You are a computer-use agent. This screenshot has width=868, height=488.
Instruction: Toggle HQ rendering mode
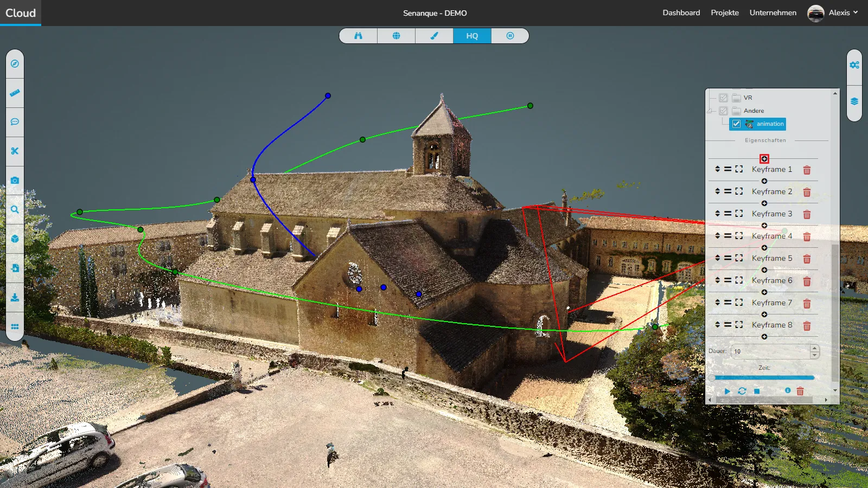(x=472, y=36)
